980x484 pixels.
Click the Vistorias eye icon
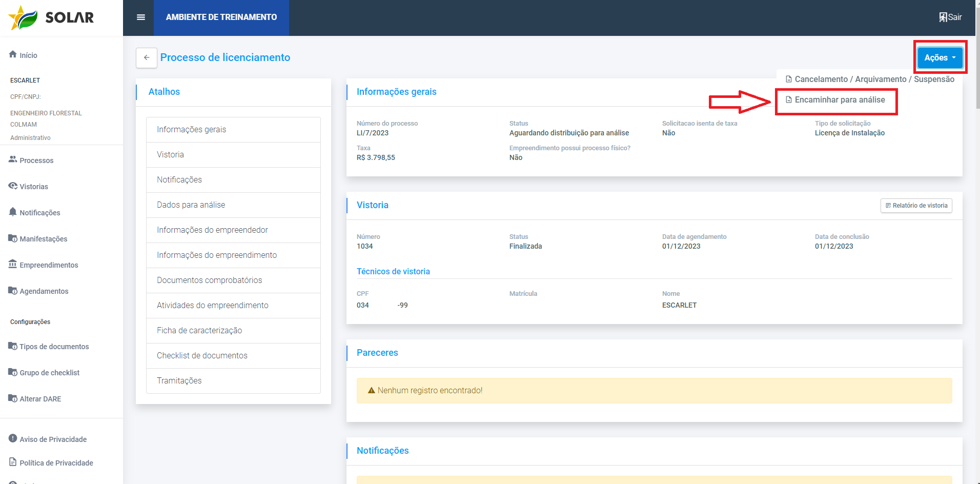(x=13, y=186)
